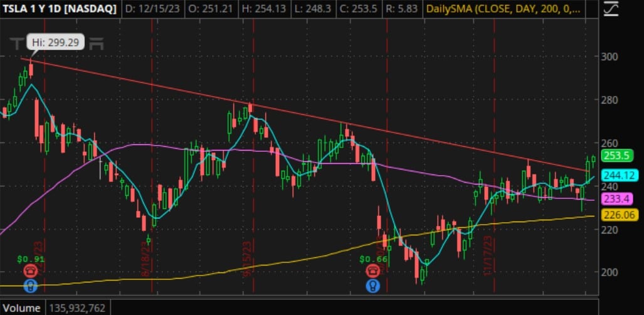Screen dimensions: 644x315
Task: Click the red phone icon under $0.91
Action: (30, 271)
